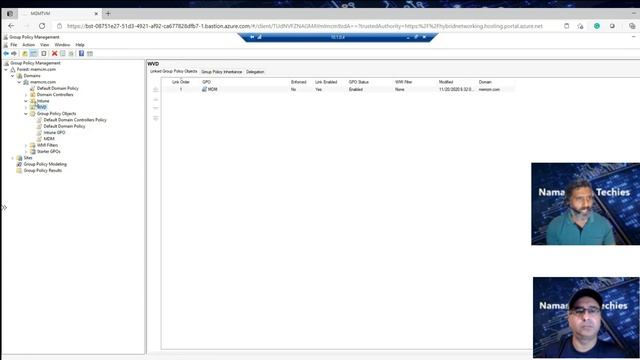The image size is (640, 360).
Task: Move link down one position arrow
Action: [156, 108]
